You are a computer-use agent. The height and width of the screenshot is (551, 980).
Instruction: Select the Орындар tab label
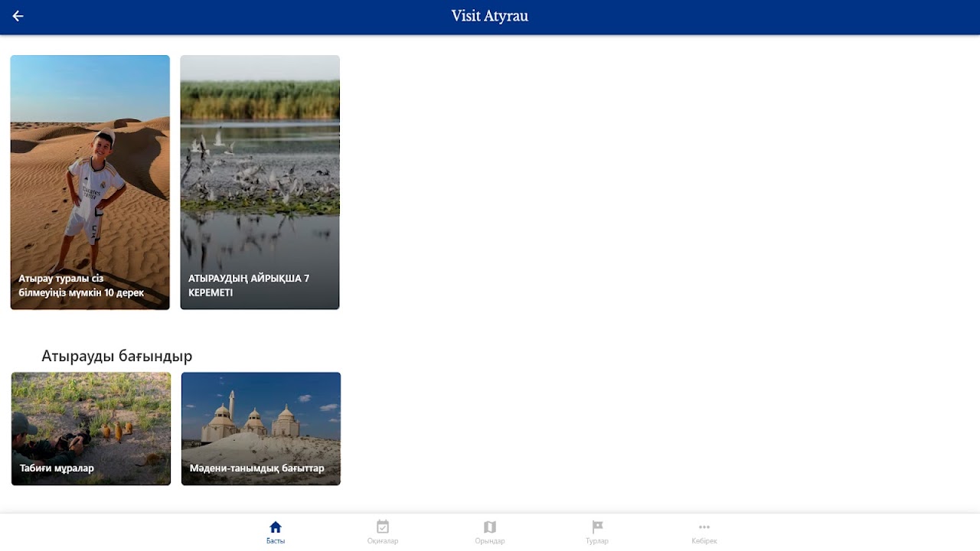coord(490,541)
